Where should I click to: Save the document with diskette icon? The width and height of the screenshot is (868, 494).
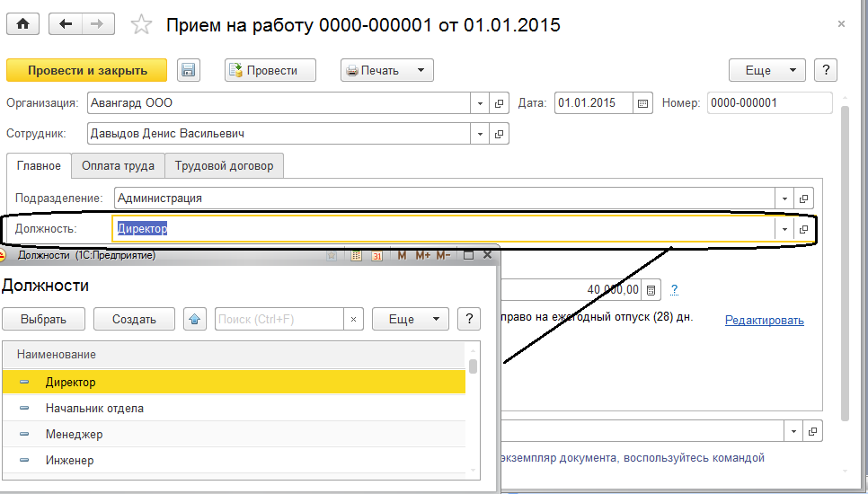188,70
